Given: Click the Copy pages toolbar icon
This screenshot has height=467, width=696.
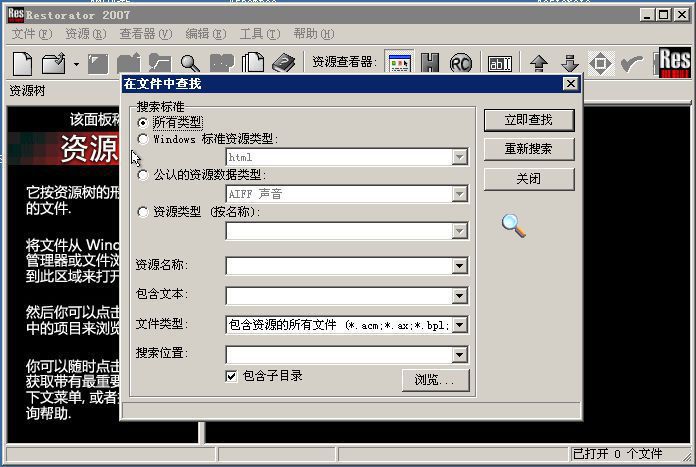Looking at the screenshot, I should (253, 63).
